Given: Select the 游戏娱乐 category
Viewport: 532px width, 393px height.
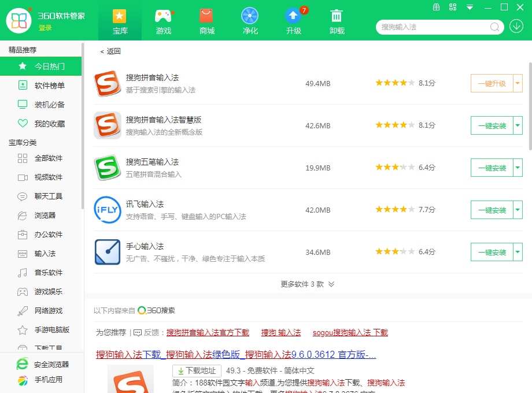Looking at the screenshot, I should click(x=40, y=292).
